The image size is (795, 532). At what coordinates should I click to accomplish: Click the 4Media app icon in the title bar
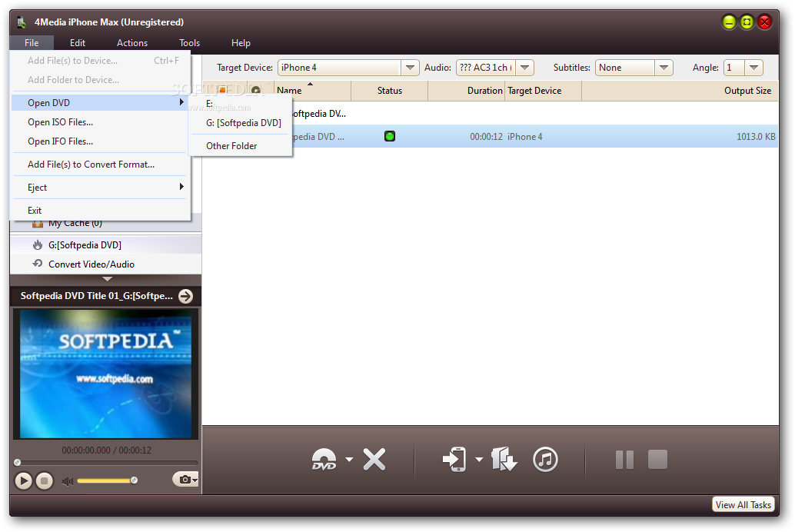[x=22, y=22]
